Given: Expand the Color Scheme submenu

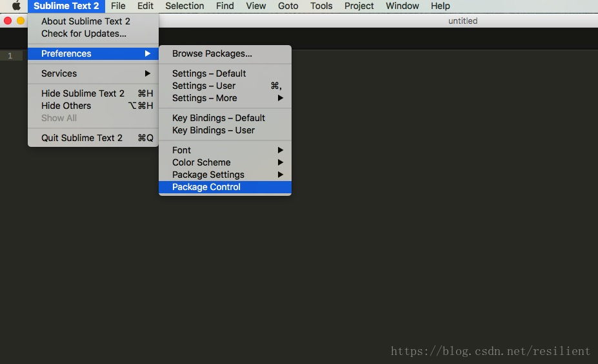Looking at the screenshot, I should (225, 162).
